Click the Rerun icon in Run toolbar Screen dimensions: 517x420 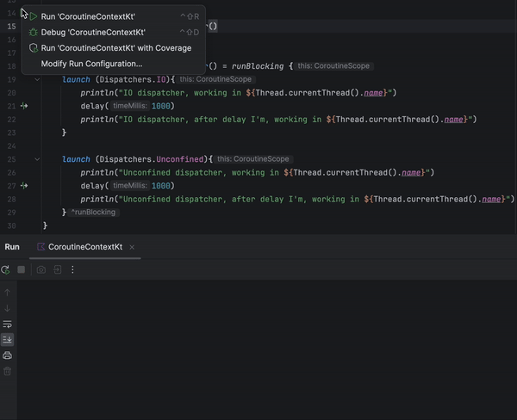pos(6,269)
